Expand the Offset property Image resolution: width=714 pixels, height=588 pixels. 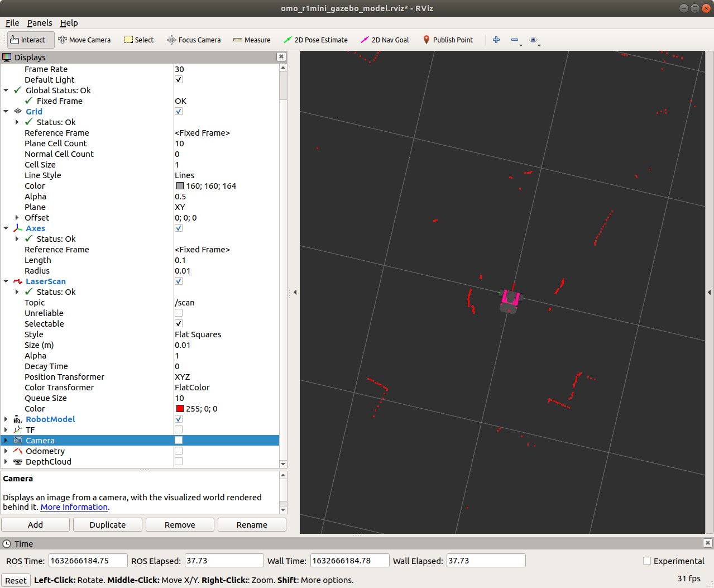[17, 217]
